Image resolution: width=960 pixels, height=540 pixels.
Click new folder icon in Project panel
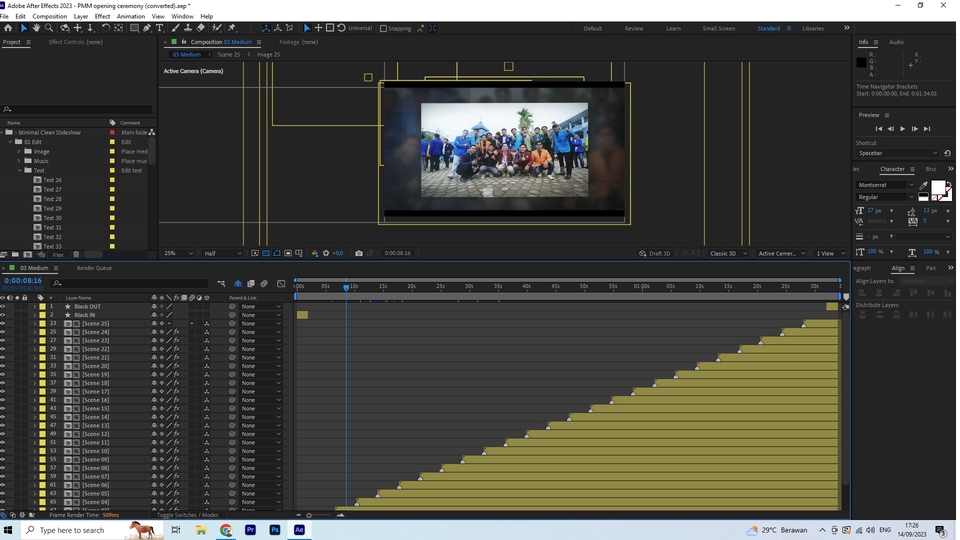15,254
